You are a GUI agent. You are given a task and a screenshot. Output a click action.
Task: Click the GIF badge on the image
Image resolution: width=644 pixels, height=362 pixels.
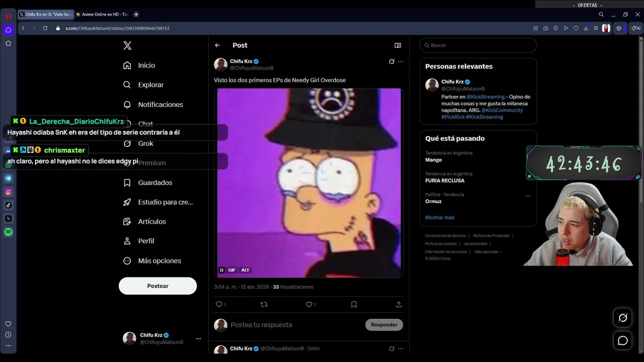click(232, 270)
